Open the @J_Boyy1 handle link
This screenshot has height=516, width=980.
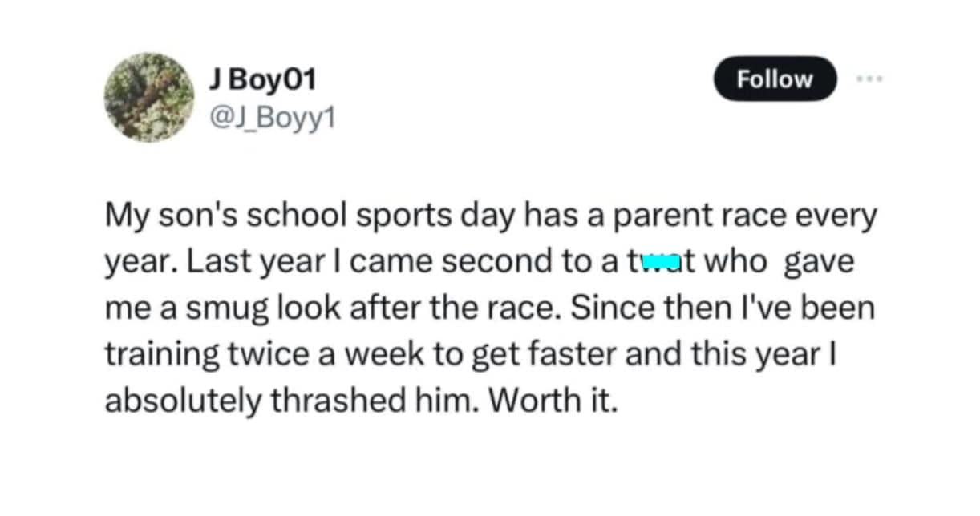[x=271, y=119]
